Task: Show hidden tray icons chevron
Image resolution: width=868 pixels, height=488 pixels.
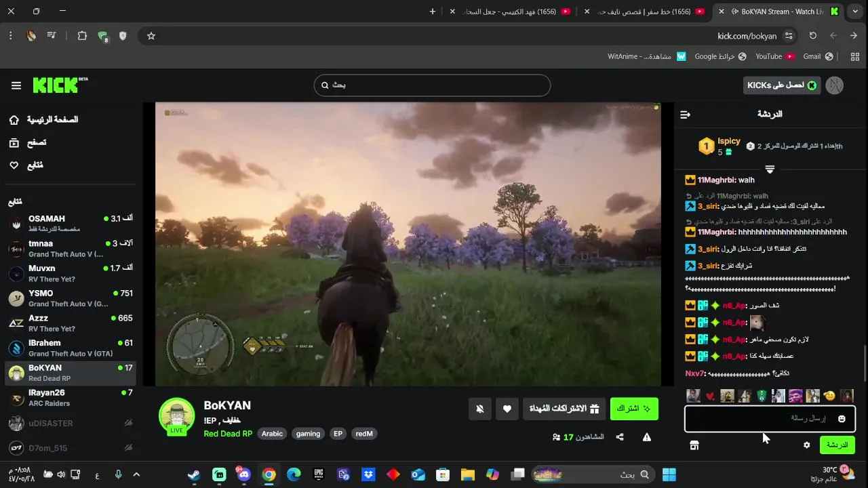Action: pos(136,474)
